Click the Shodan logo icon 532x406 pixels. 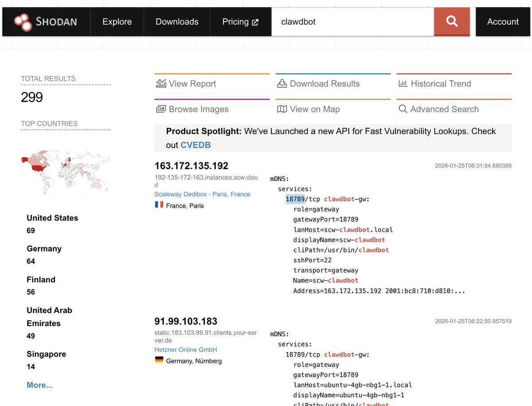click(x=23, y=22)
